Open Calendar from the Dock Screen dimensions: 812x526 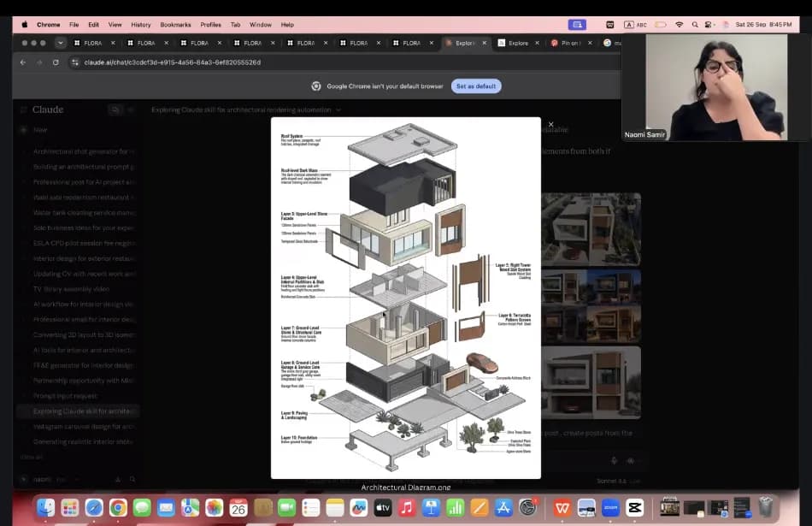238,508
